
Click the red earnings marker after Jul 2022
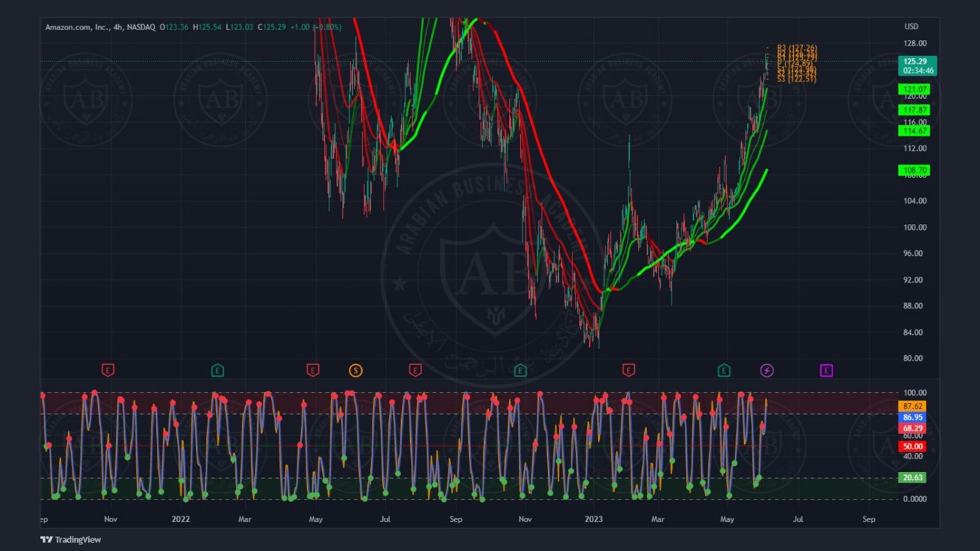tap(415, 370)
